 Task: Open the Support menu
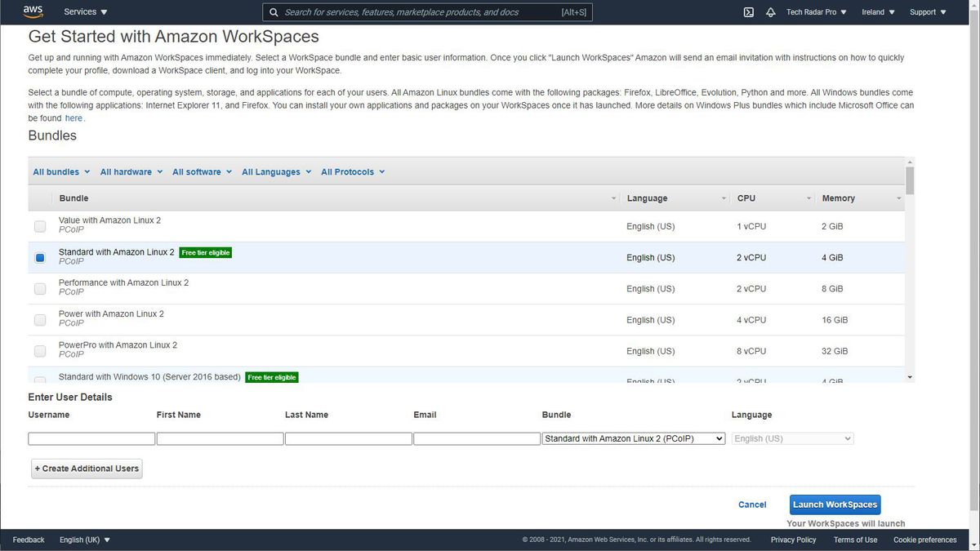pos(926,11)
